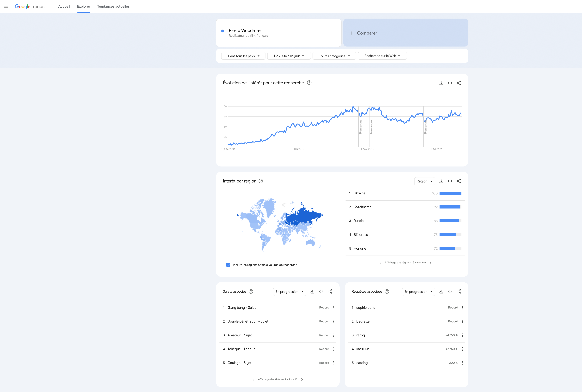Open the hamburger main menu

click(6, 6)
